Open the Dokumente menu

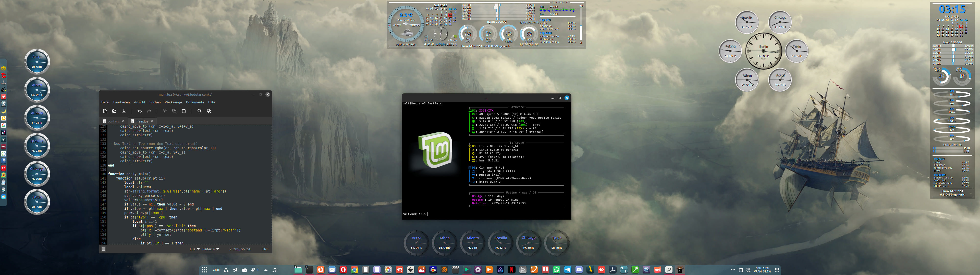click(x=195, y=102)
